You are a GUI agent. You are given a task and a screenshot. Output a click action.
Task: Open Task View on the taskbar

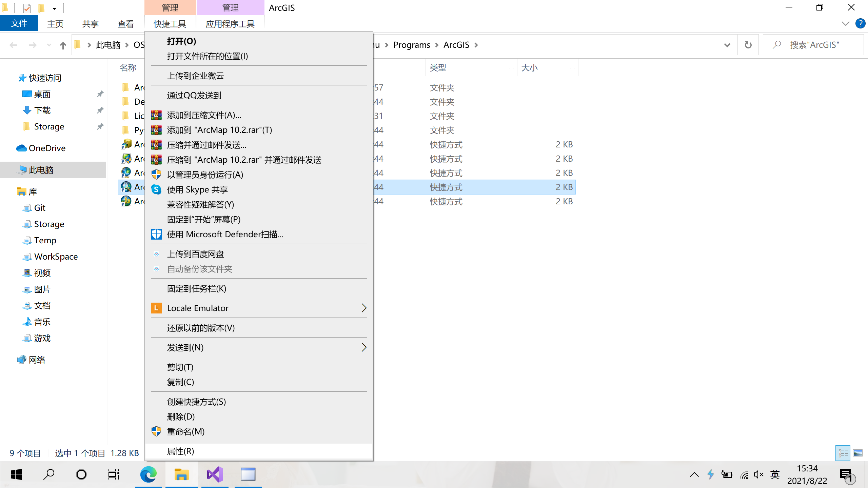(x=114, y=474)
